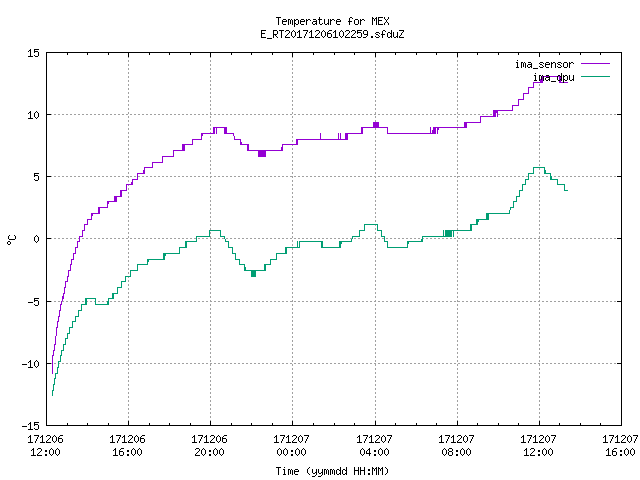Click the green ima_dpu legend line sample
Screen dimensions: 640x480
pyautogui.click(x=596, y=76)
